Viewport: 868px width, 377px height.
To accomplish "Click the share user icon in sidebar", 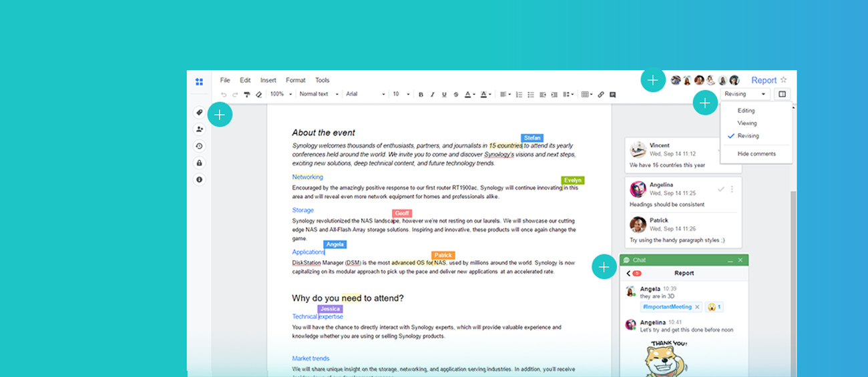I will click(199, 129).
